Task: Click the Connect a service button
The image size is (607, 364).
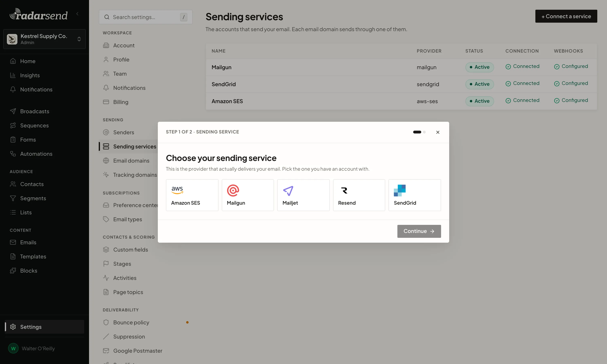Action: (x=566, y=16)
